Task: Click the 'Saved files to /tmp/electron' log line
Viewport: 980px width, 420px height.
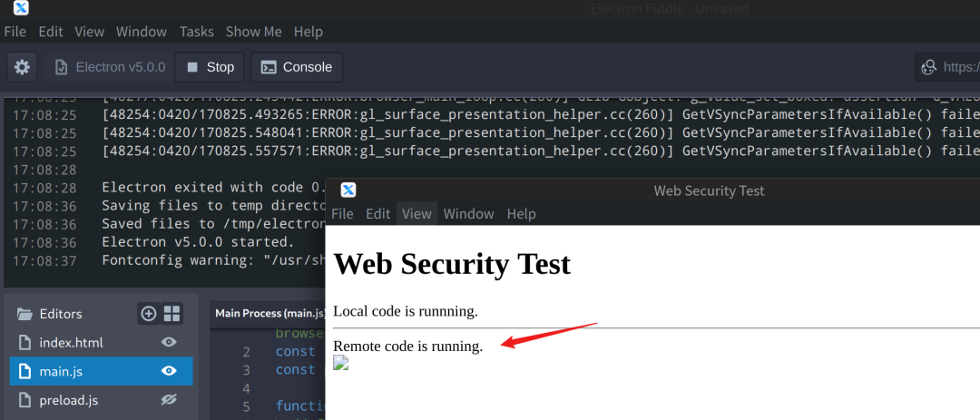Action: (x=214, y=224)
